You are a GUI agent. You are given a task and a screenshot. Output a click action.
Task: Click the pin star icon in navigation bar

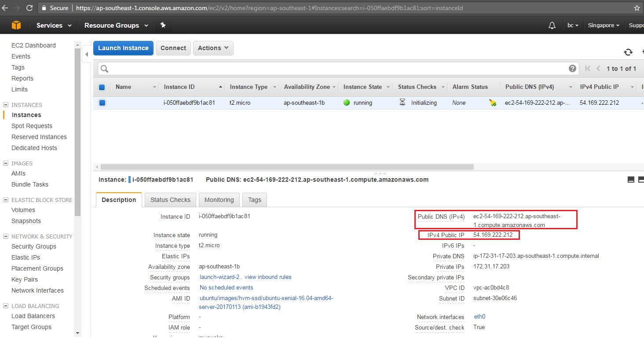(163, 25)
